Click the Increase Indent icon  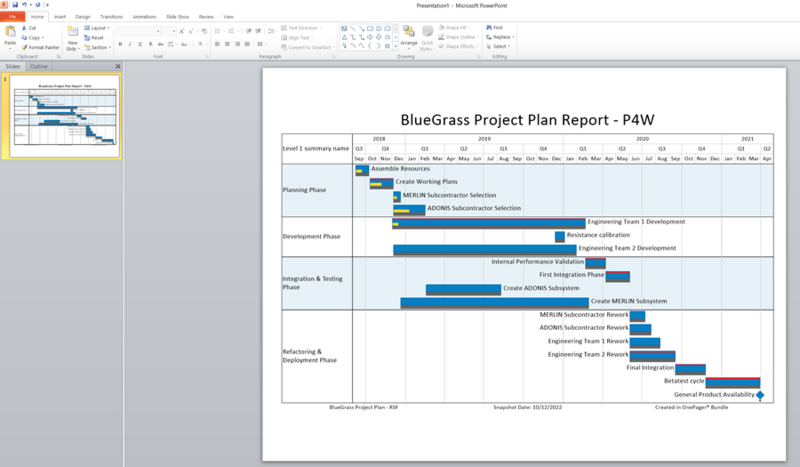pyautogui.click(x=258, y=31)
